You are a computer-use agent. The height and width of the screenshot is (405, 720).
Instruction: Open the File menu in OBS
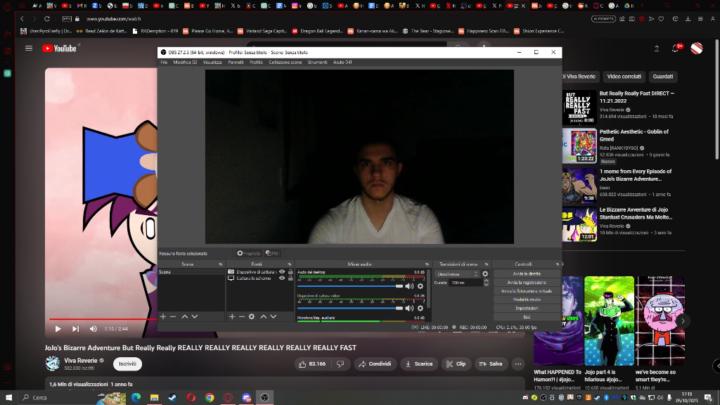point(164,62)
